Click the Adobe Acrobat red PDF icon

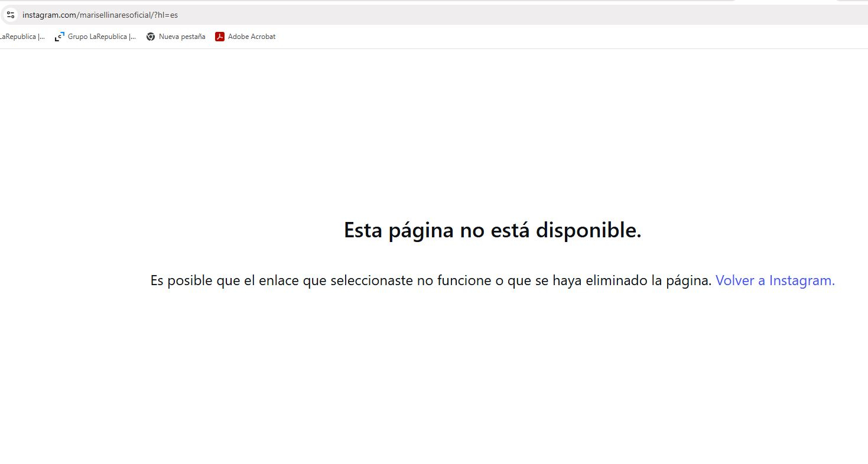coord(220,37)
